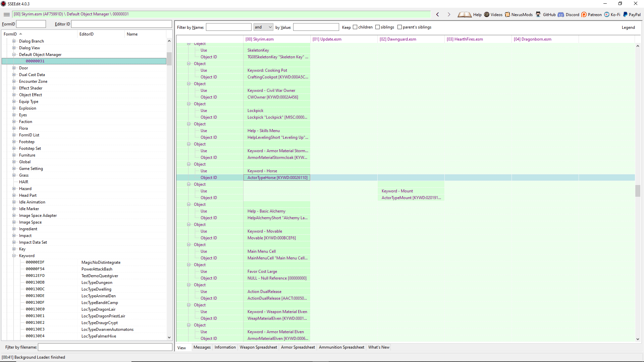Expand the Ingredient tree node
Viewport: 644px width, 362px height.
(14, 229)
